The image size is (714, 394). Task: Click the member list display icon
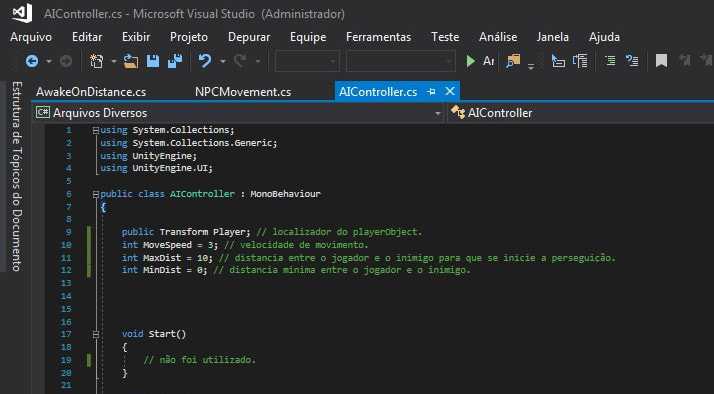[558, 61]
